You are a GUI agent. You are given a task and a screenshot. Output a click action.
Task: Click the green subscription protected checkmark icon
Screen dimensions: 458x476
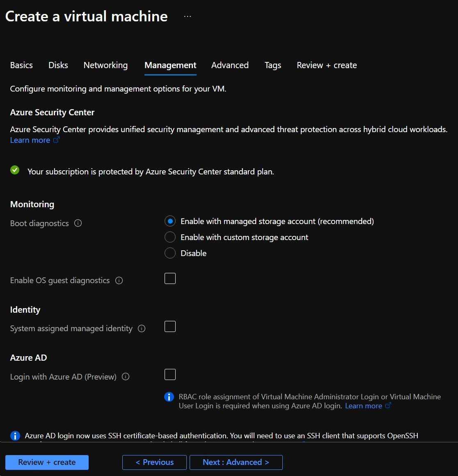pyautogui.click(x=15, y=170)
